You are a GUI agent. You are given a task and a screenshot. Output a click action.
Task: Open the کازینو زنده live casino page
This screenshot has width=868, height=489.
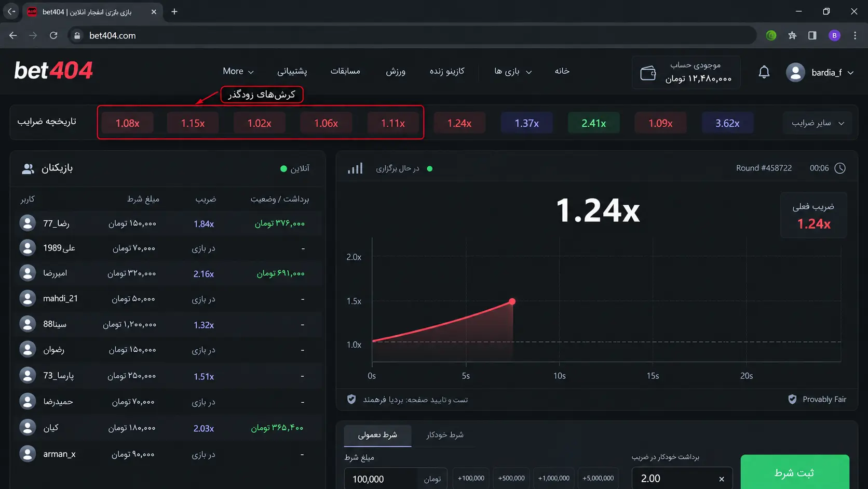tap(447, 71)
